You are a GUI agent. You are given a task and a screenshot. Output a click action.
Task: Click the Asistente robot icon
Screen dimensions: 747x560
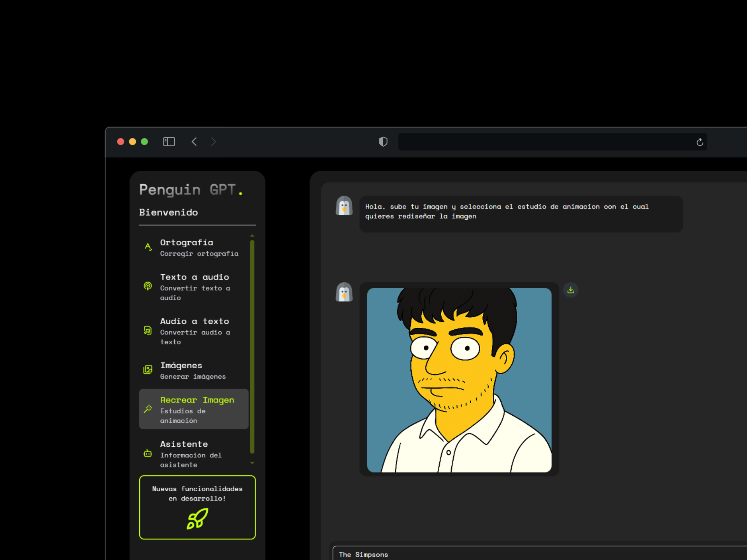[x=148, y=453]
